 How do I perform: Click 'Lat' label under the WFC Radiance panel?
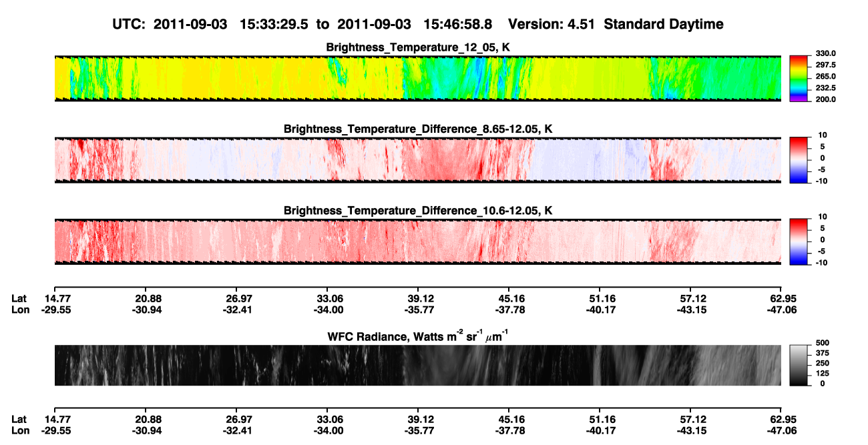[19, 419]
